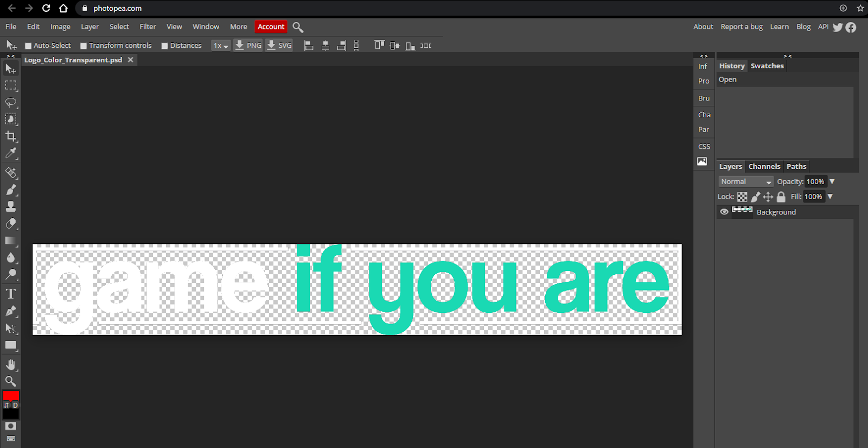The image size is (868, 448).
Task: Distribute horizontal spacing icon in options bar
Action: pyautogui.click(x=426, y=46)
